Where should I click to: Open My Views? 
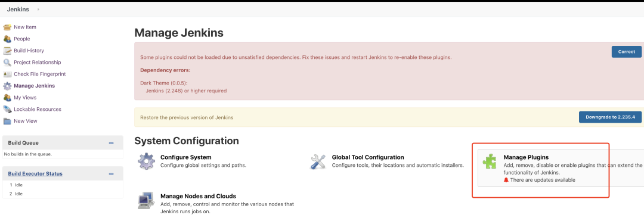25,98
